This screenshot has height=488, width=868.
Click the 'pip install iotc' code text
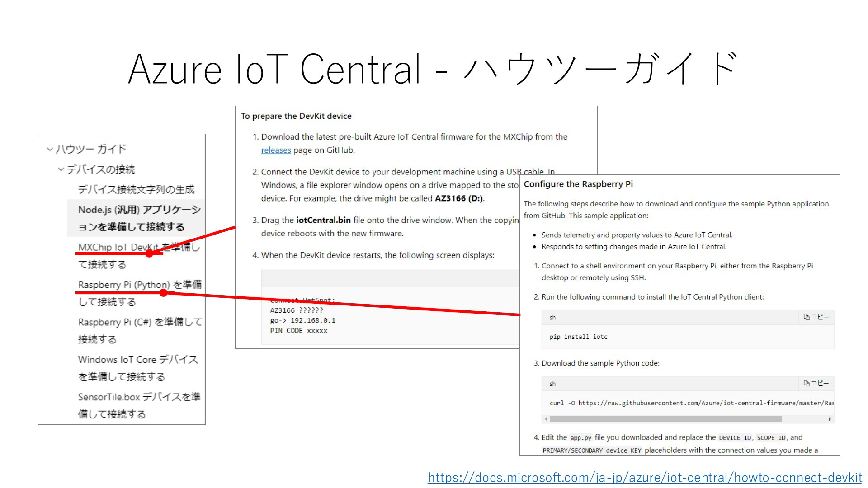[578, 337]
